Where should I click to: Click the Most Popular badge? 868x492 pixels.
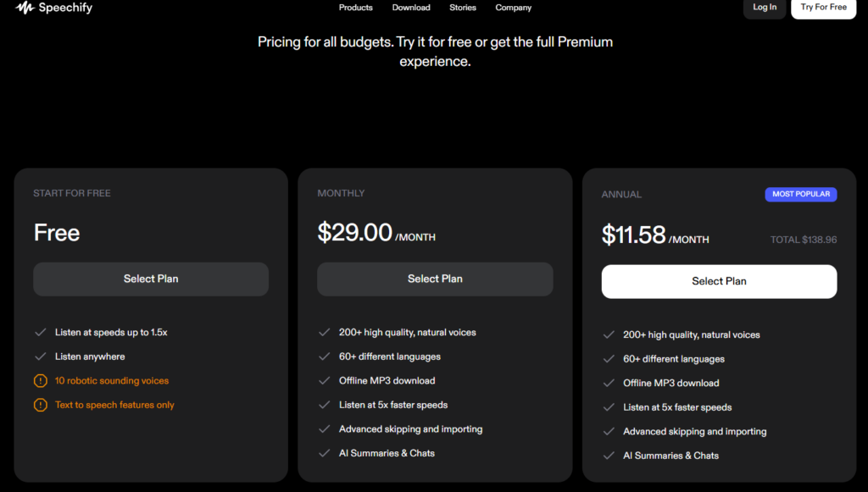(x=800, y=194)
